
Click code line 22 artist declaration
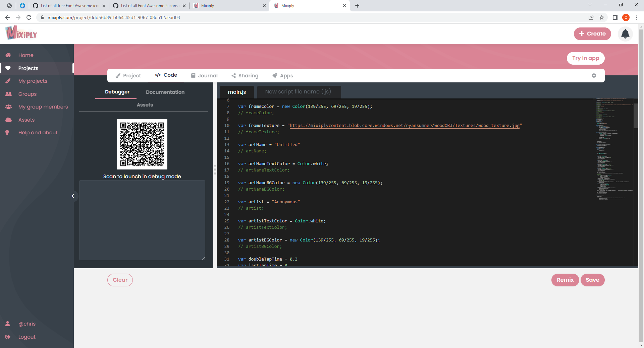point(269,202)
